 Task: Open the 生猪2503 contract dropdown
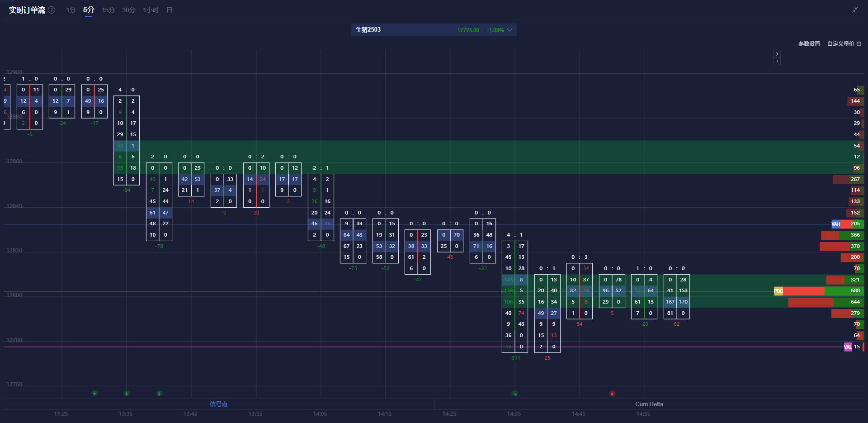tap(434, 30)
